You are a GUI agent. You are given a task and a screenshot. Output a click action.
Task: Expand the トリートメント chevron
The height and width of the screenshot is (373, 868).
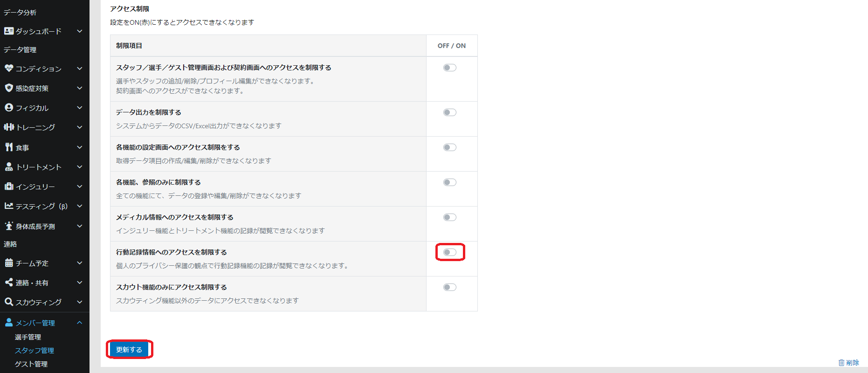80,167
